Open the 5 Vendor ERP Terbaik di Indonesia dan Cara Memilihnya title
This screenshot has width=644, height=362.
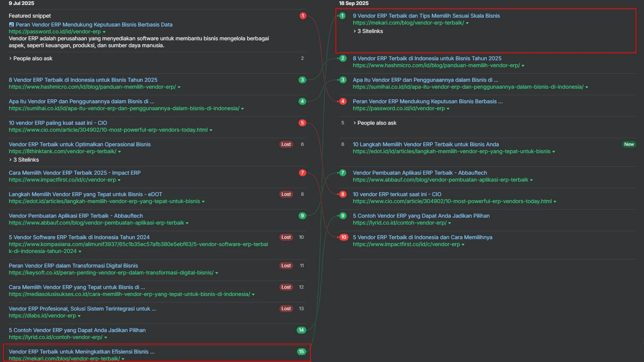pos(423,237)
